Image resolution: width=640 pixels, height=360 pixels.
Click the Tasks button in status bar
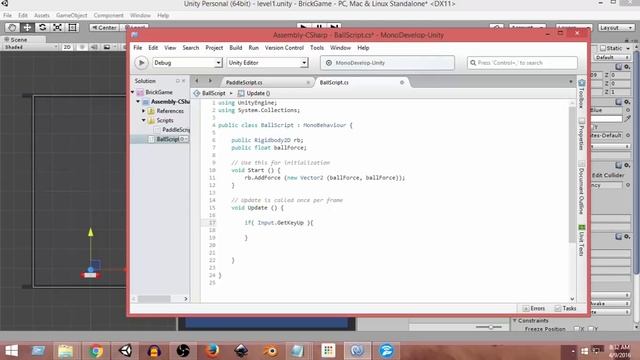(566, 309)
